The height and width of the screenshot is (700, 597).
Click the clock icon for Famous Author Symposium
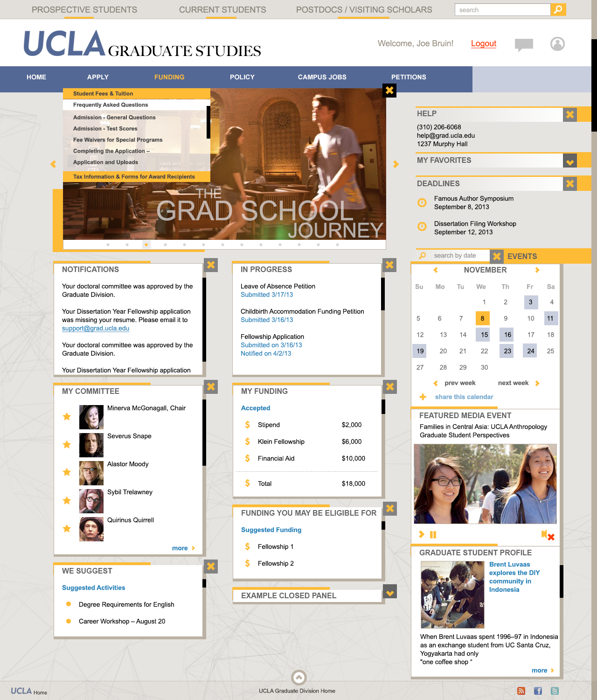pos(422,203)
